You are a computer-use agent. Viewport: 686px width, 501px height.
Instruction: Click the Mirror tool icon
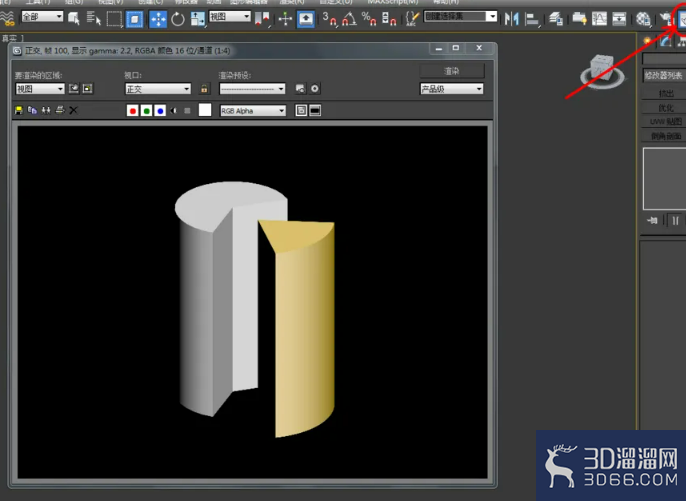tap(511, 19)
